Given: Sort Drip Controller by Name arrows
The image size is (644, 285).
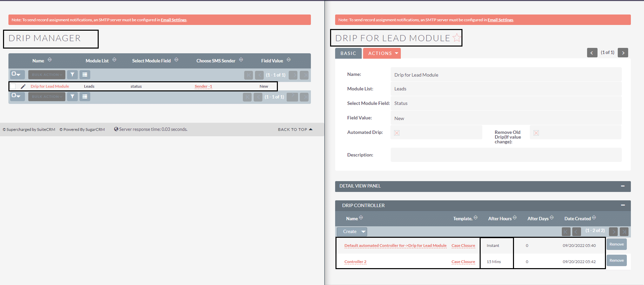Looking at the screenshot, I should click(x=361, y=218).
